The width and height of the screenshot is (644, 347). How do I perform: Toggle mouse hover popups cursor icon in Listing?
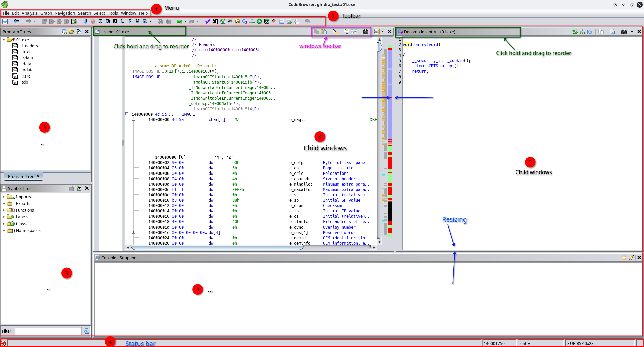point(335,32)
